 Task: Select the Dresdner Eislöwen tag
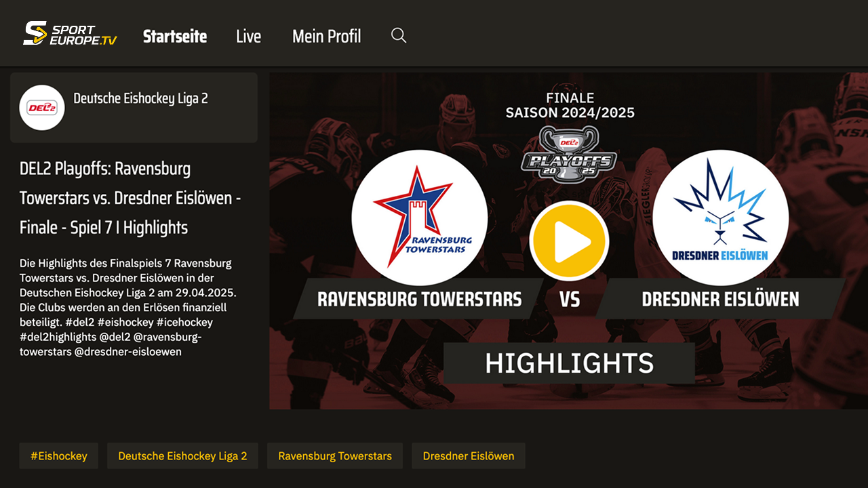click(x=469, y=456)
